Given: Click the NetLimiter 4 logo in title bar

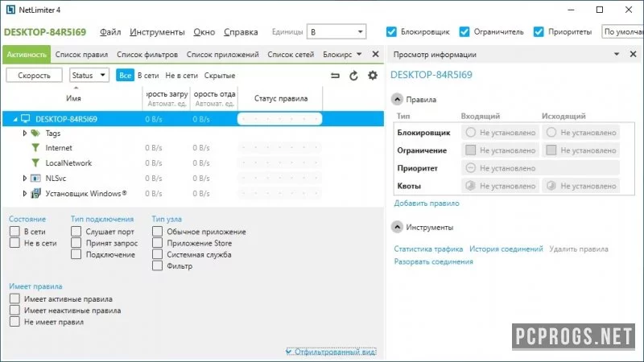Looking at the screenshot, I should coord(10,10).
